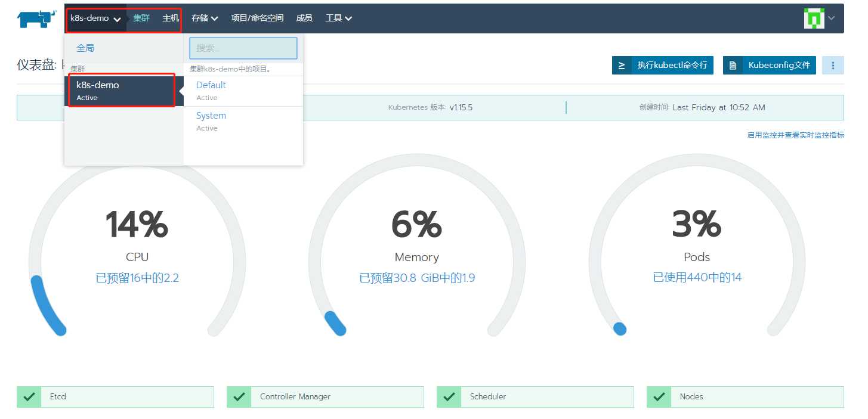Click the Controller Manager checkmark icon
This screenshot has height=419, width=868.
[239, 397]
